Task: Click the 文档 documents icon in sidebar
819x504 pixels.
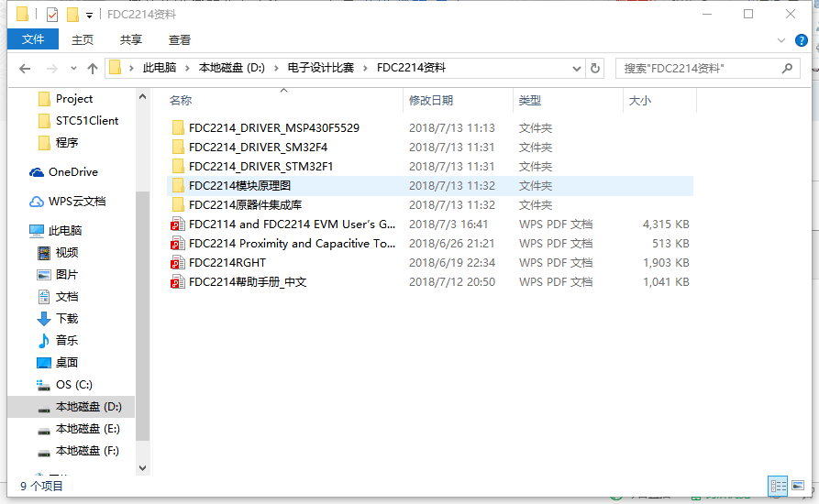Action: pyautogui.click(x=44, y=297)
